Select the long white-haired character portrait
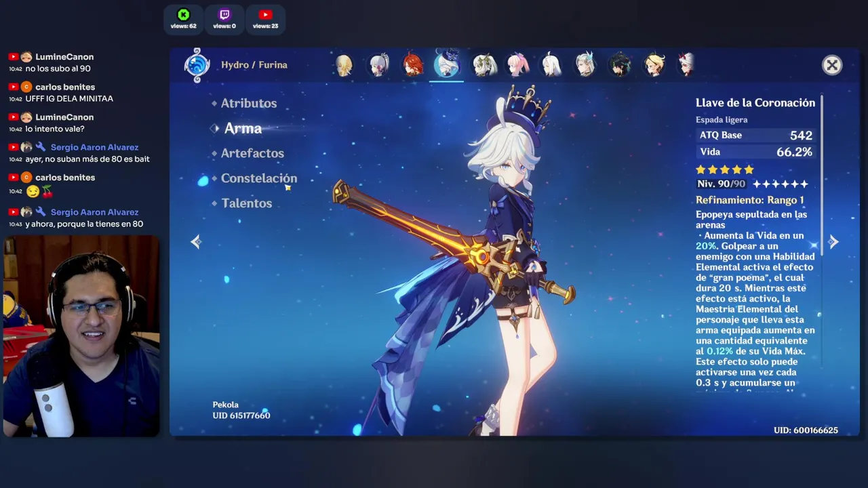 551,65
